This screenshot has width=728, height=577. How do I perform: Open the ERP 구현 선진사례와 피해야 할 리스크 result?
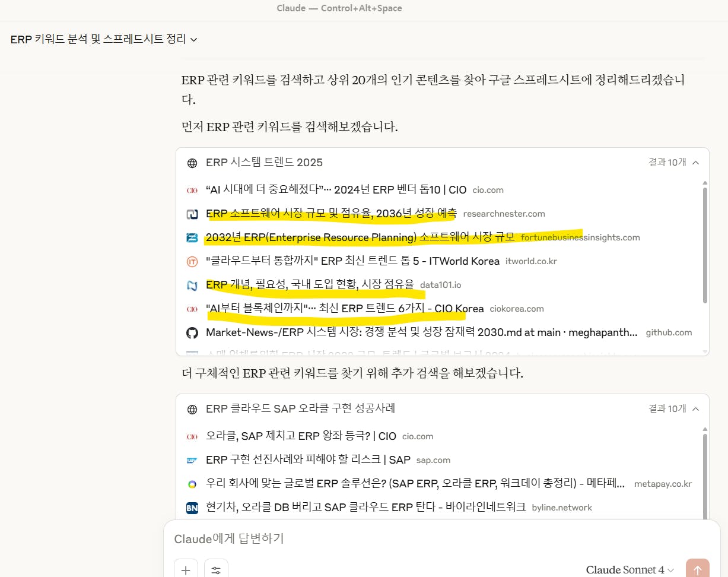point(308,460)
